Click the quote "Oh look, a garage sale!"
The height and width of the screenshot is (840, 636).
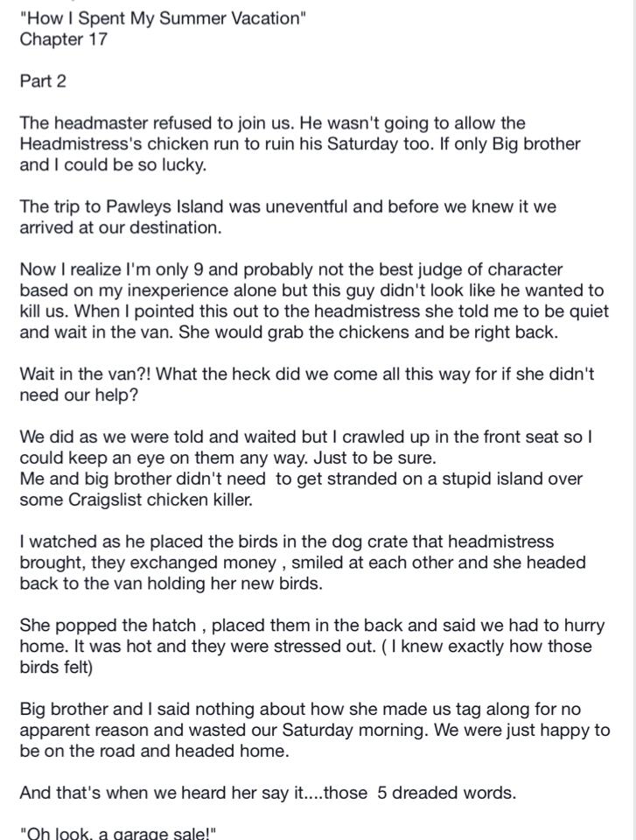[x=118, y=833]
